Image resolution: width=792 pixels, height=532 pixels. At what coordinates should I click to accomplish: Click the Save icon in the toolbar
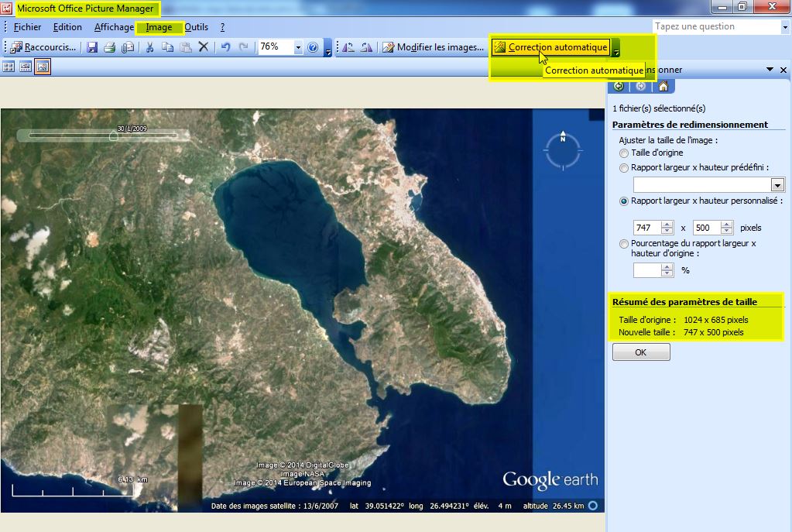pos(92,47)
